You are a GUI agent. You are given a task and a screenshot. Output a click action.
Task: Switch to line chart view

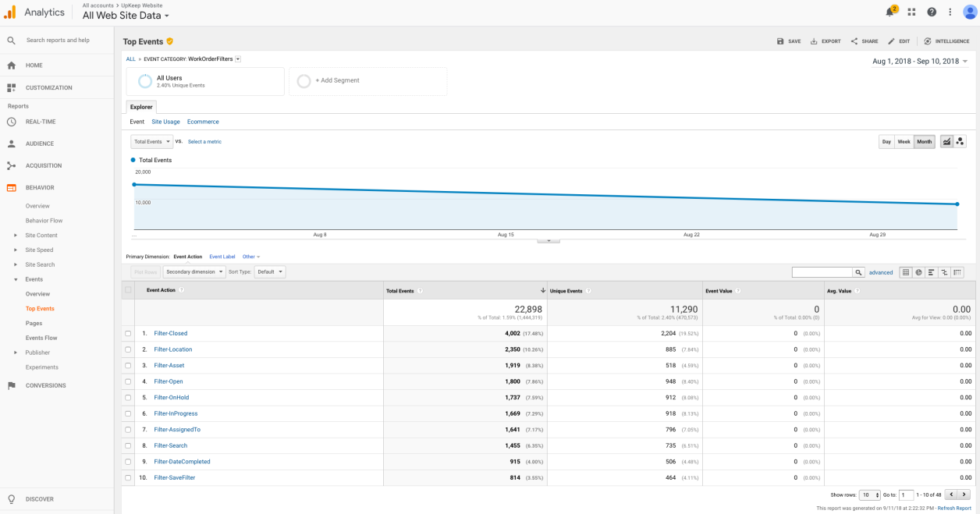click(x=946, y=142)
